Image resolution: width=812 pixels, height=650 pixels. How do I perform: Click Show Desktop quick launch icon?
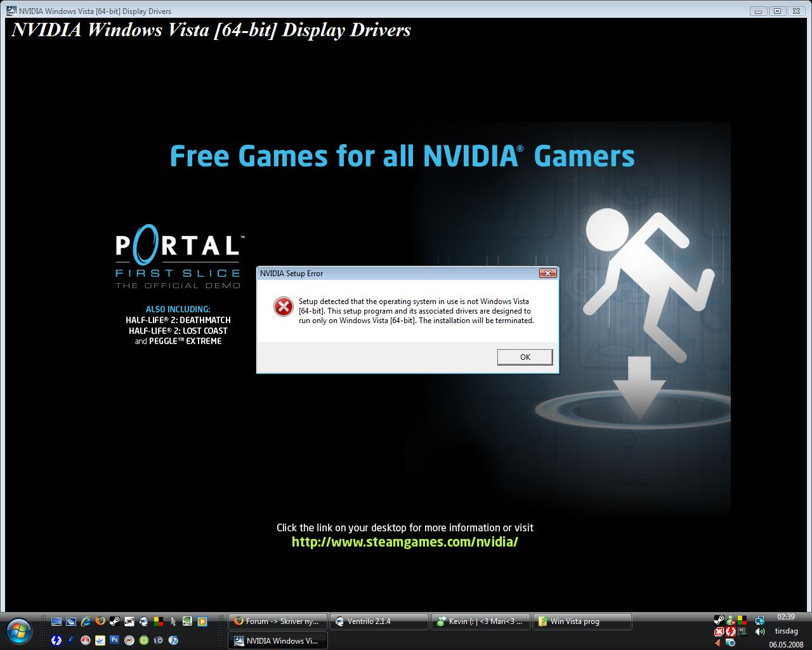(x=56, y=621)
